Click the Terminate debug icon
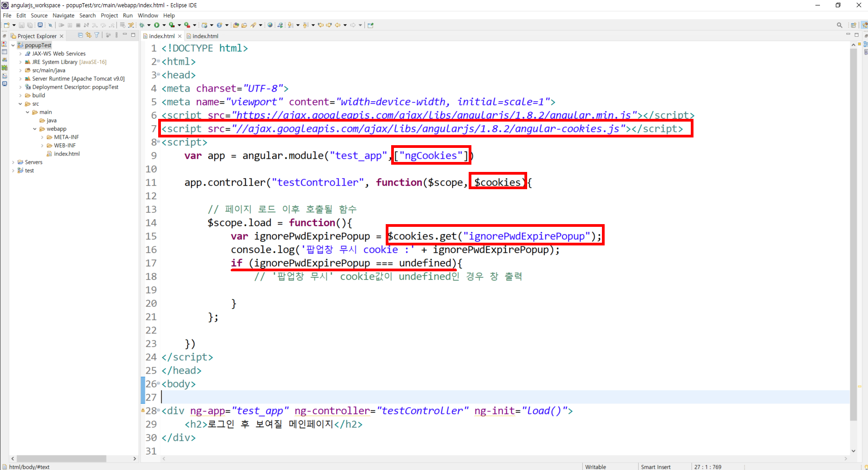Screen dimensions: 868x470 click(x=78, y=25)
